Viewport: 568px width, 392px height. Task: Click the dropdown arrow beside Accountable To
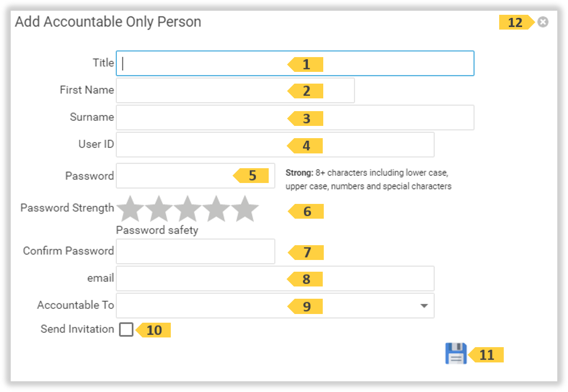pos(425,305)
